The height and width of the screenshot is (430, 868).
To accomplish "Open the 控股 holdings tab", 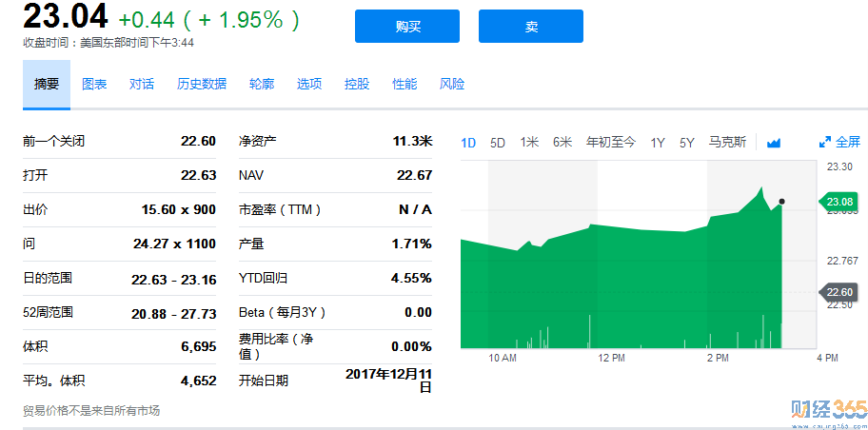I will coord(357,84).
